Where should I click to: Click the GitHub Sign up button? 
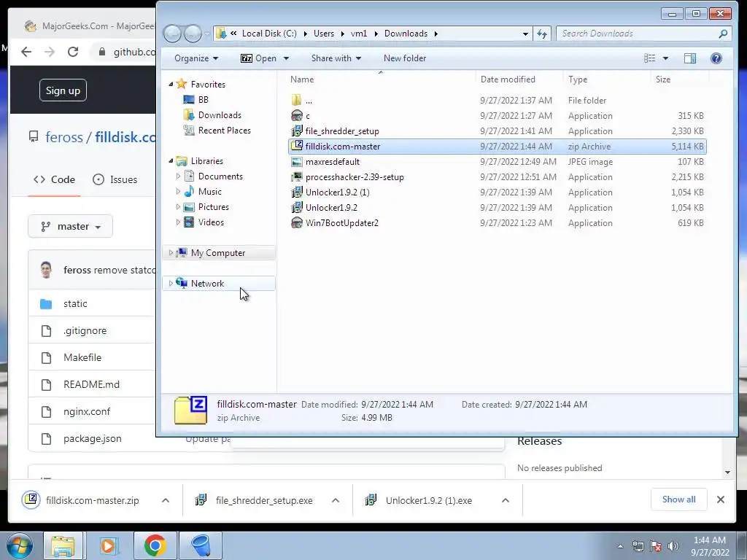63,90
